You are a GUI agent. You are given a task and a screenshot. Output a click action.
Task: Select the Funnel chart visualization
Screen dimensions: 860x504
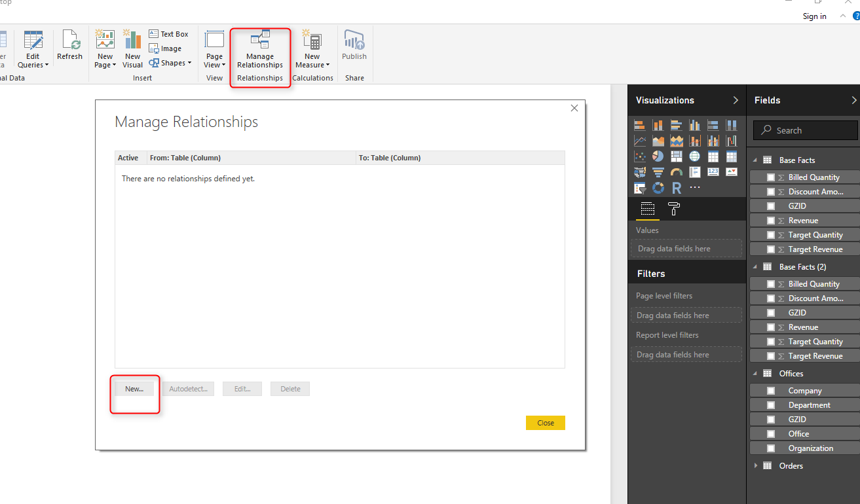[658, 171]
